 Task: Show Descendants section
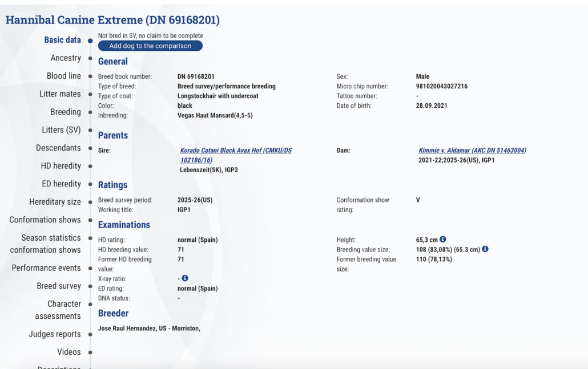[x=58, y=148]
